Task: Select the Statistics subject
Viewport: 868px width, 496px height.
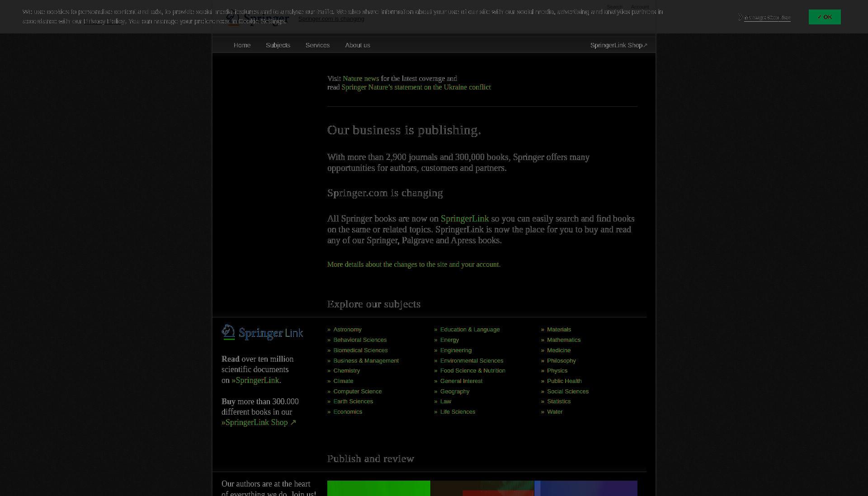Action: [x=558, y=402]
